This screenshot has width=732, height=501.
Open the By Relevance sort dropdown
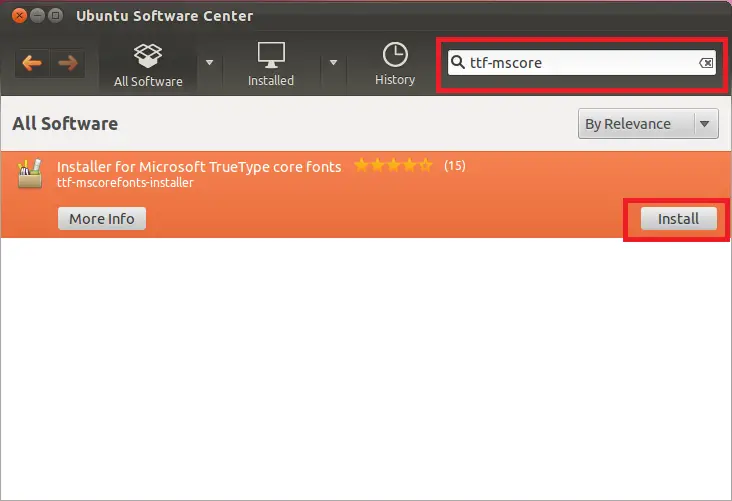click(648, 124)
